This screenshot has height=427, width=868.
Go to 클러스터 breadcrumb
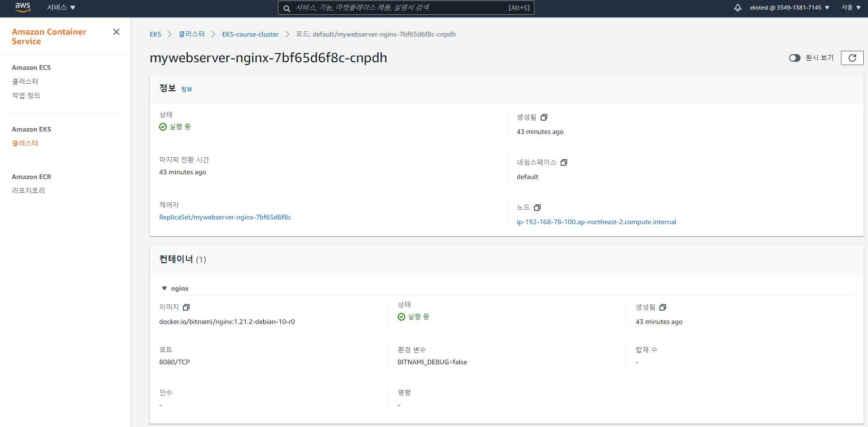[191, 34]
